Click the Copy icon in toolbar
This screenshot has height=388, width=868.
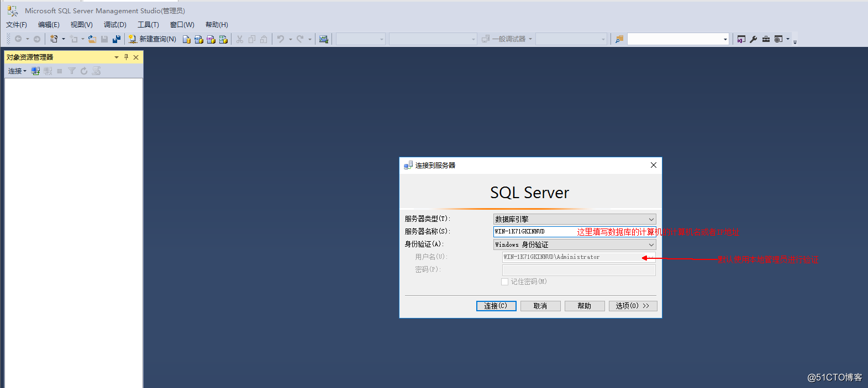tap(252, 39)
